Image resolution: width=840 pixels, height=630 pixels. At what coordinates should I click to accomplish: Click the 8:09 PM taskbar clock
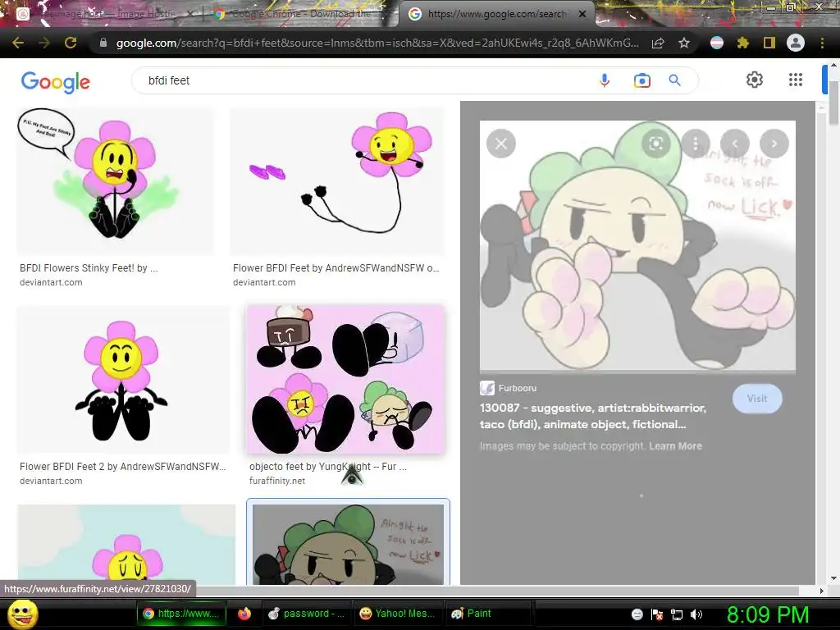[x=767, y=614]
